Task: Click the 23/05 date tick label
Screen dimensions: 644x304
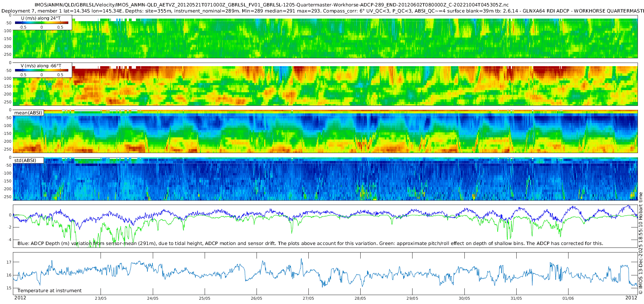Action: [101, 298]
